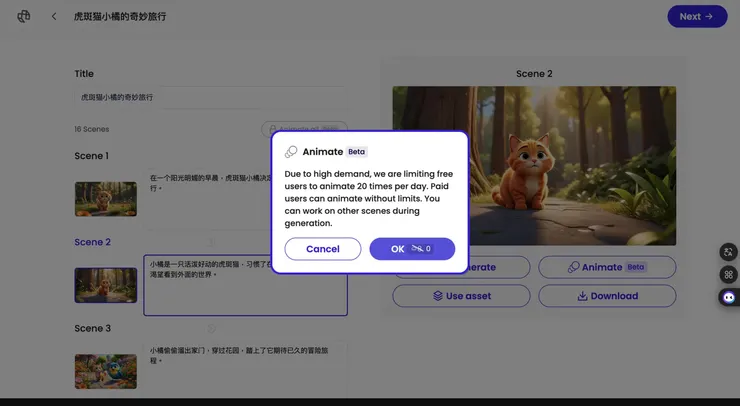Select the Scene 2 thumbnail

pos(106,285)
